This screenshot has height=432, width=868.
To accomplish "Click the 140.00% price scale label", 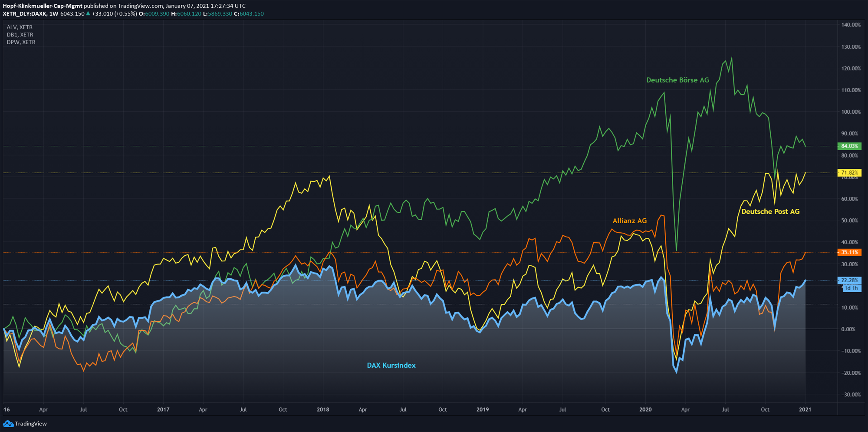I will (x=851, y=25).
